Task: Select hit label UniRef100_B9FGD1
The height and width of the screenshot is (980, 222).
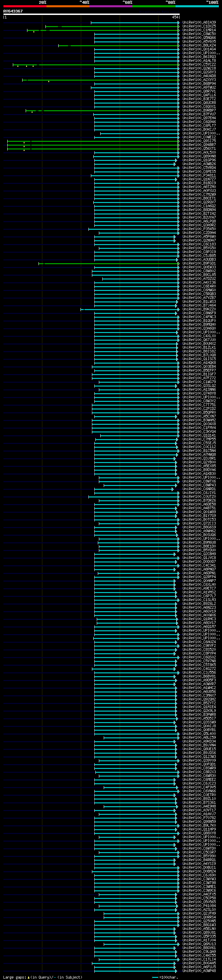Action: (199, 263)
